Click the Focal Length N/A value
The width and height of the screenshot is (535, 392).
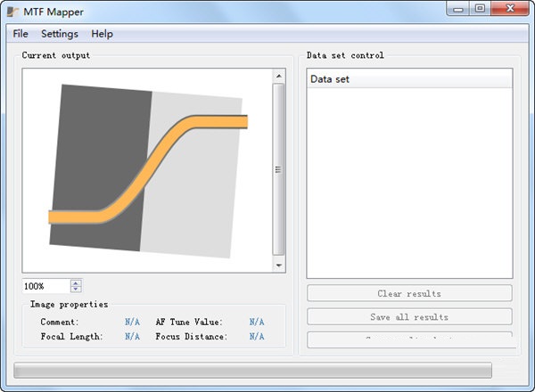pos(132,337)
